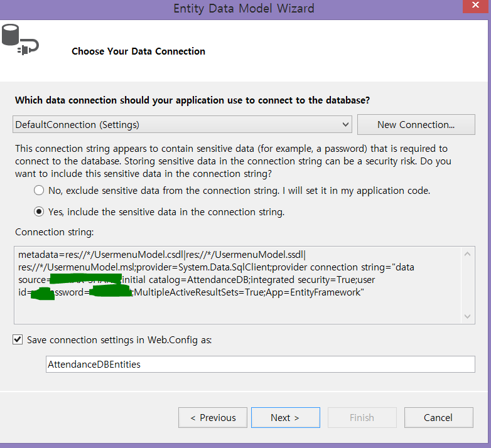Click the sensitive data warning paragraph
Image resolution: width=491 pixels, height=448 pixels.
click(232, 161)
